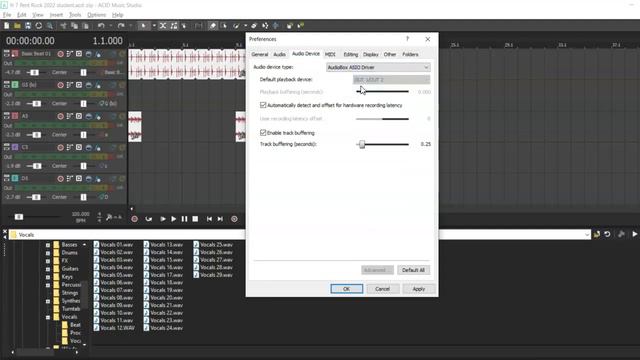Open the selection tool dropdown arrow in toolbar
This screenshot has height=360, width=640.
154,26
